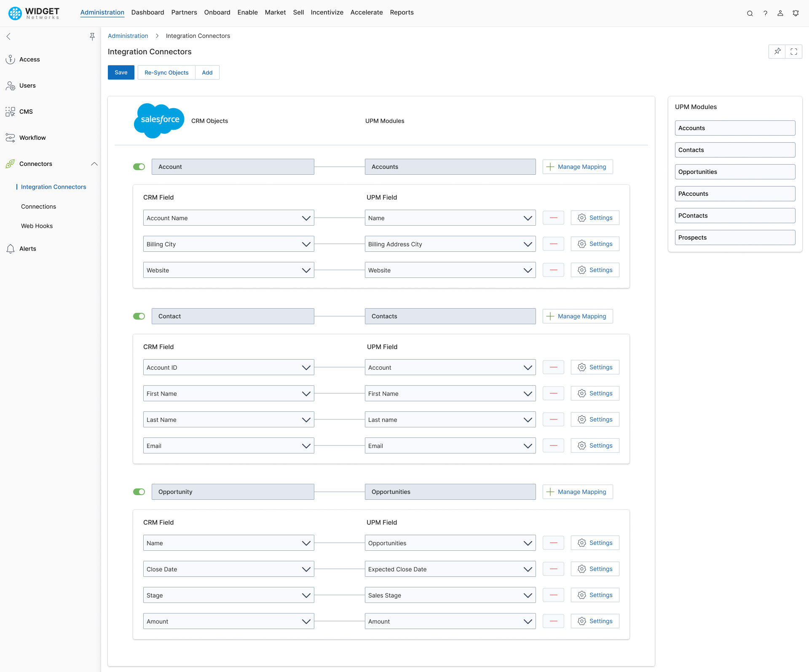Screen dimensions: 809x672
Task: Collapse the Connectors sidebar section
Action: coord(94,164)
